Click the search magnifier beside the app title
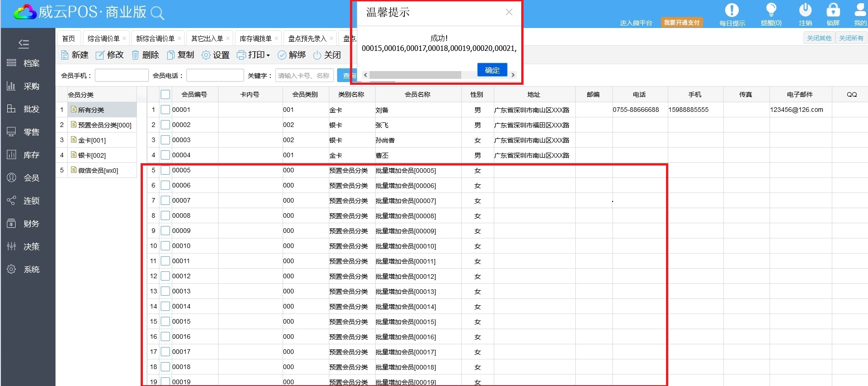This screenshot has height=386, width=868. [x=157, y=13]
